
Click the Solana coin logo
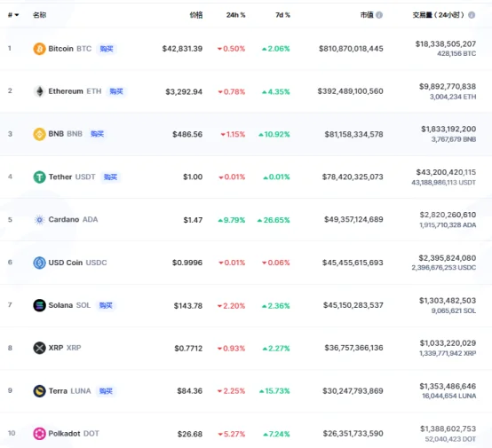pos(39,305)
